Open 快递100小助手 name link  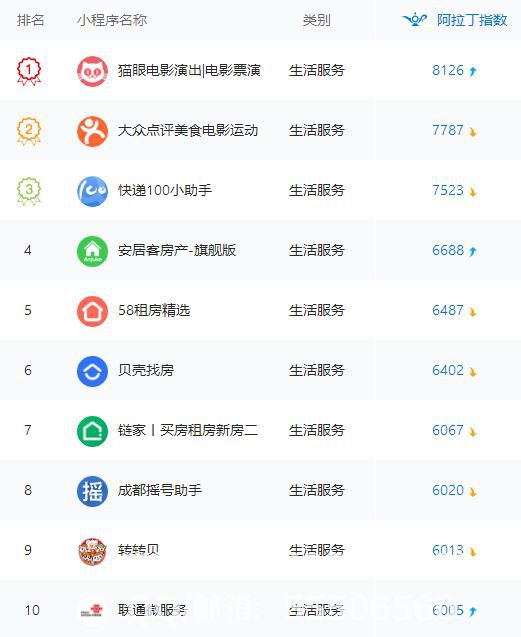[165, 190]
